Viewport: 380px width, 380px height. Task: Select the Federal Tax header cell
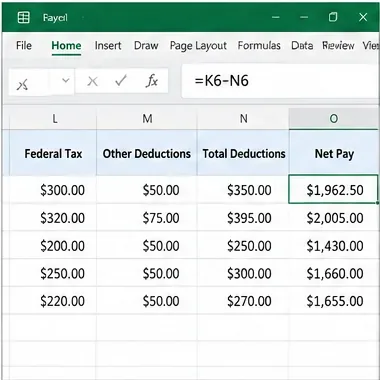click(53, 153)
